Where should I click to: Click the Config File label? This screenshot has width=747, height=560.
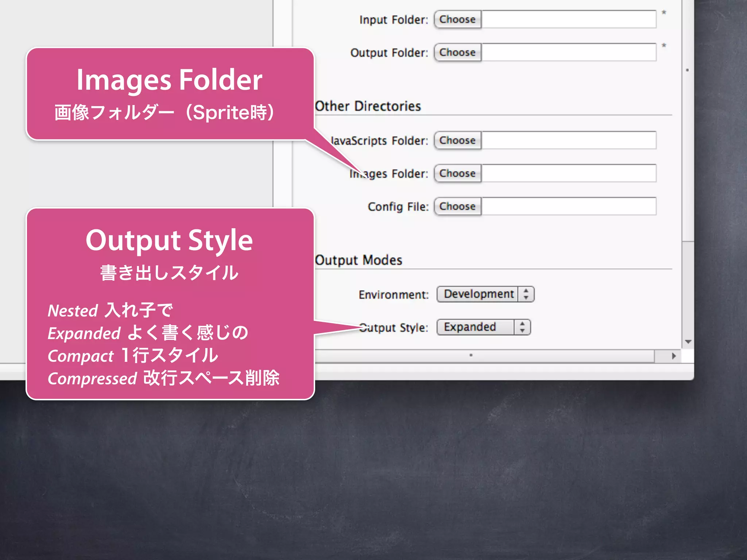(x=398, y=207)
